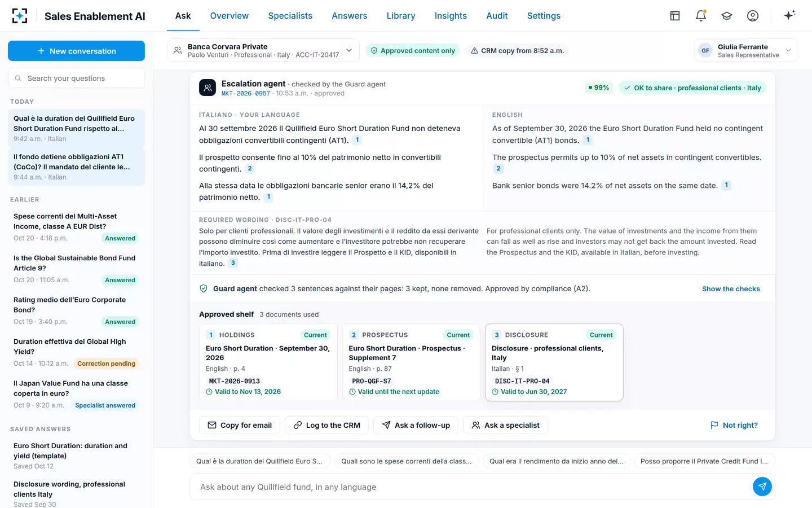812x508 pixels.
Task: Expand the Banca Corvara Private client selector
Action: pyautogui.click(x=263, y=50)
